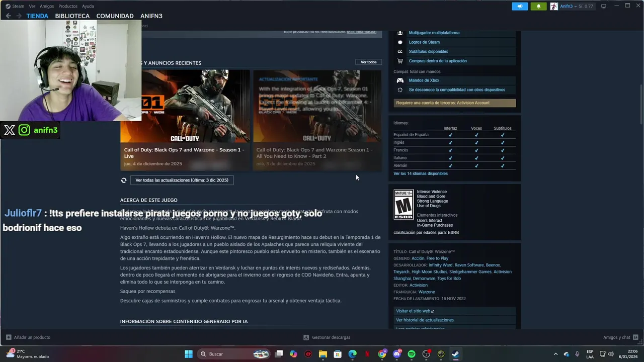Click the Warzone franchise link

[427, 292]
